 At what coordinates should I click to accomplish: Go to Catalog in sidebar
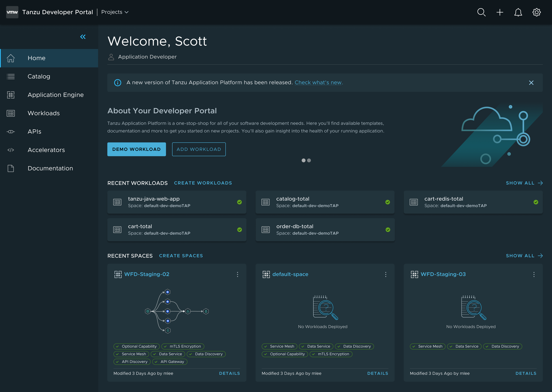point(39,77)
